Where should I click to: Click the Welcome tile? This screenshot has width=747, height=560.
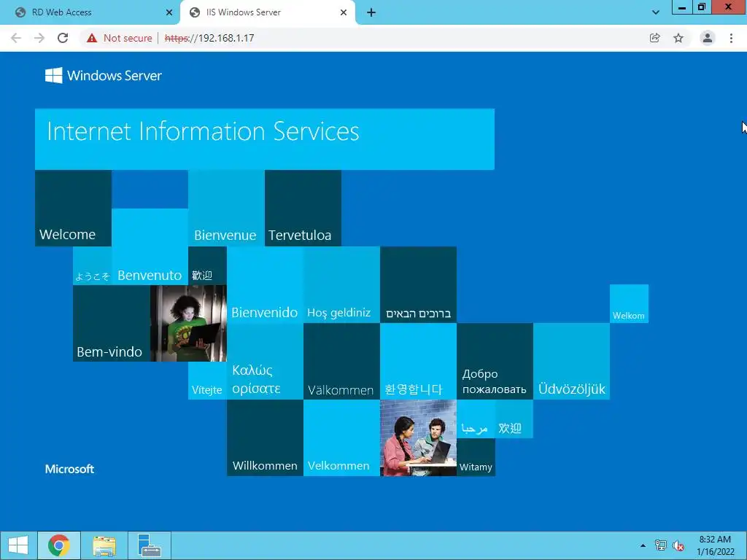(x=74, y=208)
